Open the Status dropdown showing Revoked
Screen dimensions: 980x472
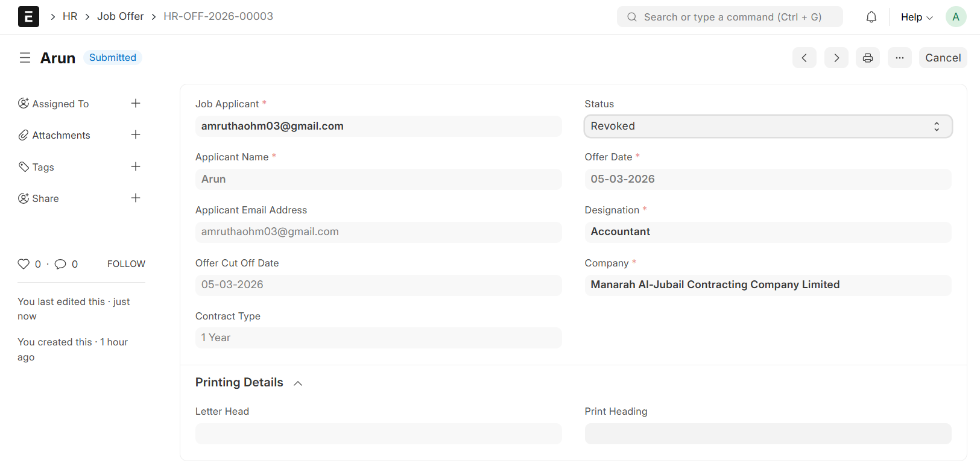tap(768, 127)
